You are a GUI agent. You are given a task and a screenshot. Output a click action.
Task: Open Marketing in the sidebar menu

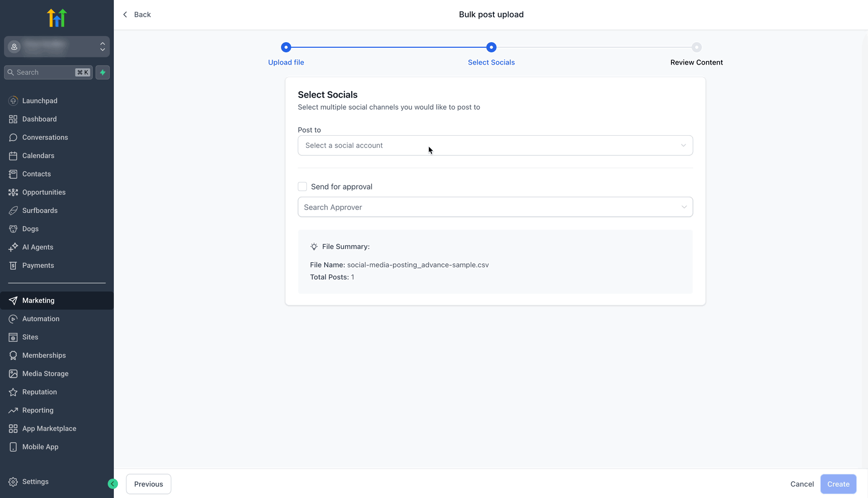pos(39,300)
